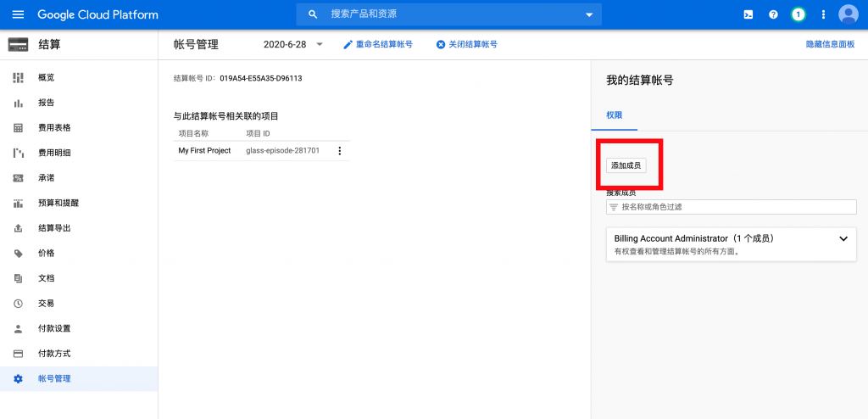Click 重命名结算帐号 link
Image resolution: width=868 pixels, height=419 pixels.
click(384, 45)
